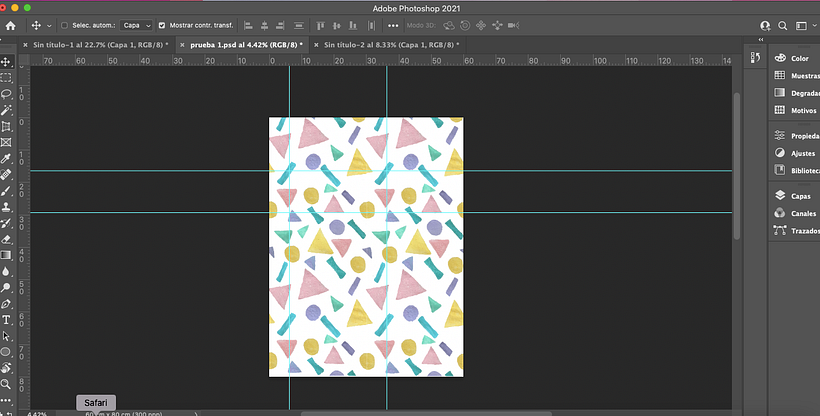Go to the Home screen

tap(10, 25)
